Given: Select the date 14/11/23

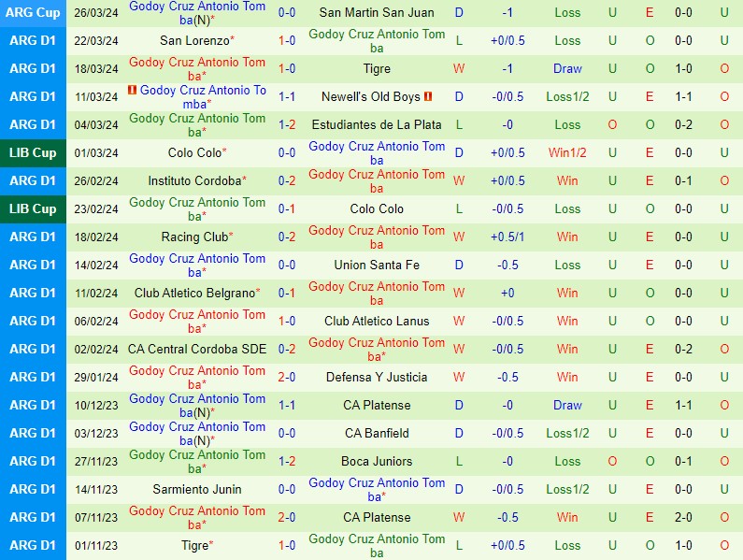Looking at the screenshot, I should click(x=96, y=489).
